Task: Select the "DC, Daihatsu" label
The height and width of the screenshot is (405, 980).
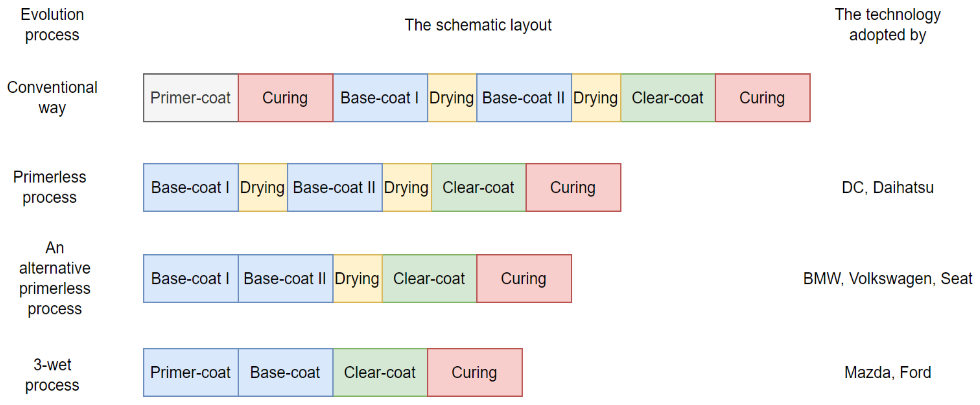Action: 888,188
